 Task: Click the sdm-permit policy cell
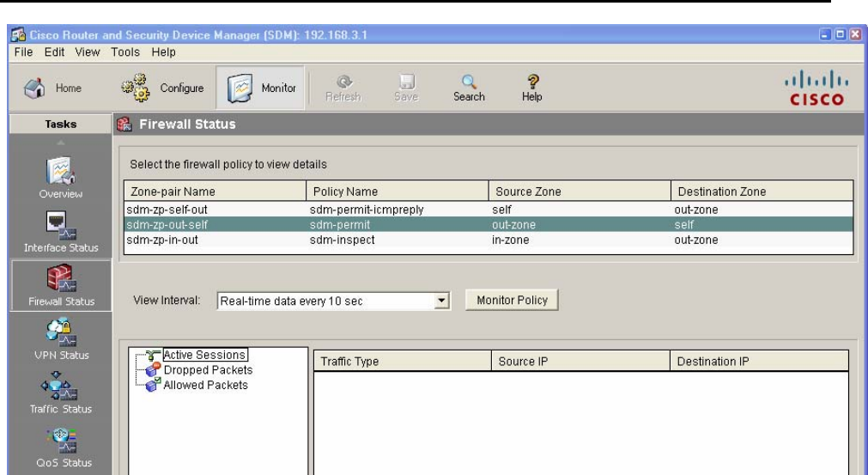coord(340,225)
